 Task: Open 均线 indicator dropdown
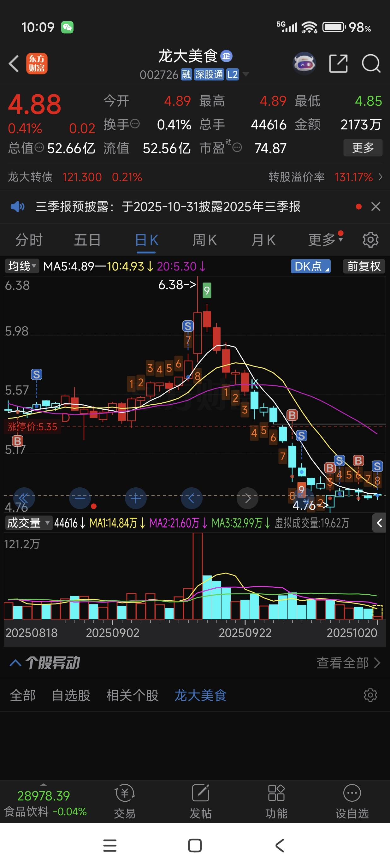(x=22, y=266)
